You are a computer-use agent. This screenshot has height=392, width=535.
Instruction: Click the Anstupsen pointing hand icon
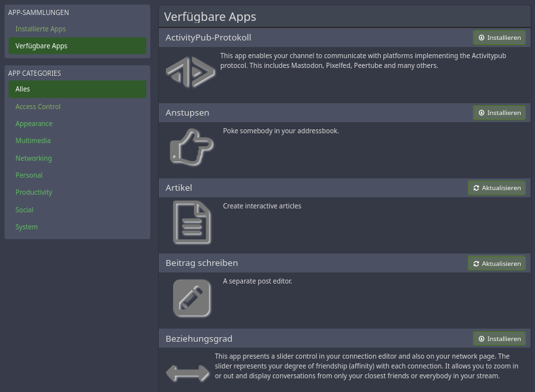[191, 147]
